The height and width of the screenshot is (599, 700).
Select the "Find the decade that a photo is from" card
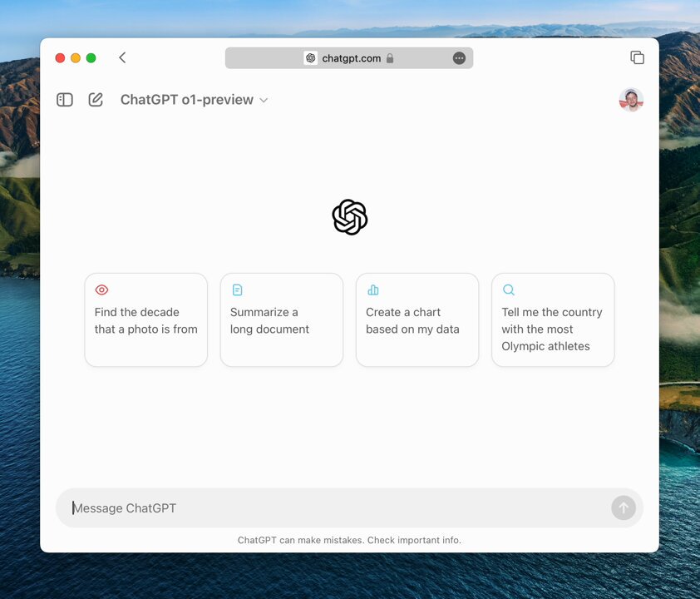coord(146,319)
